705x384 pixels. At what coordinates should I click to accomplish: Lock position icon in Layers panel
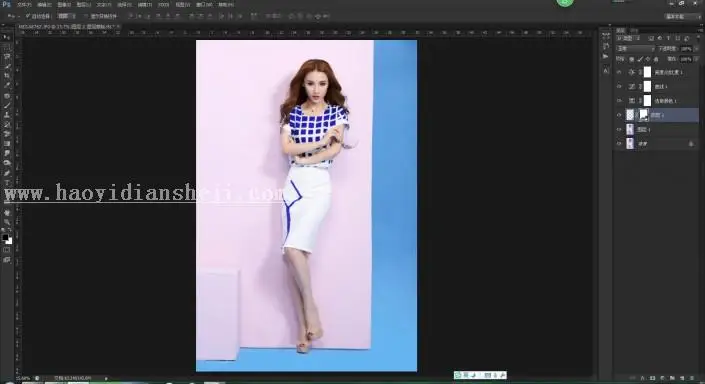click(648, 59)
